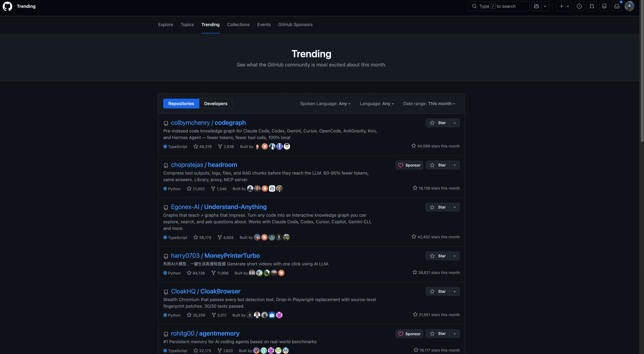Open the Copilot chat icon
This screenshot has height=354, width=644.
pos(536,6)
